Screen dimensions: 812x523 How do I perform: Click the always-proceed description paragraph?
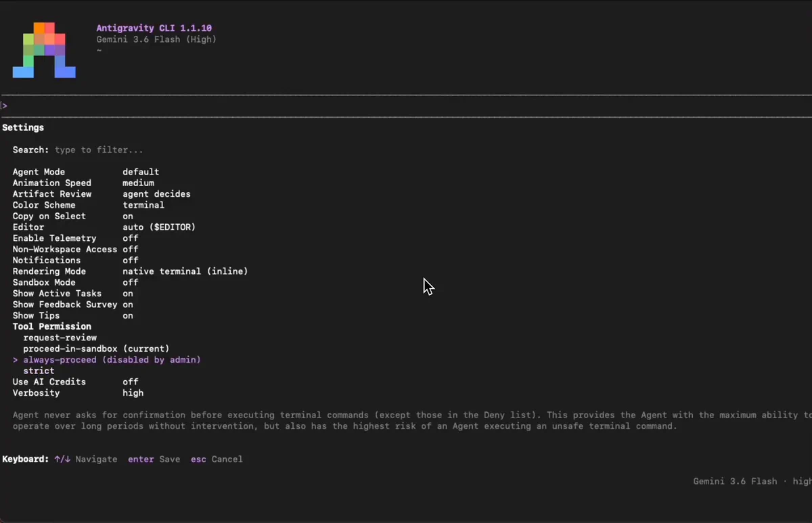pos(412,421)
